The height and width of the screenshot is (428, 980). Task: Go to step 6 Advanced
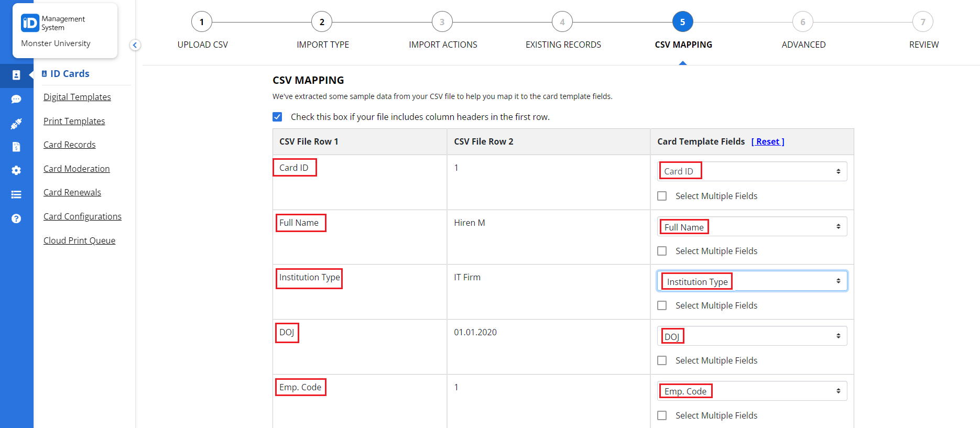803,22
